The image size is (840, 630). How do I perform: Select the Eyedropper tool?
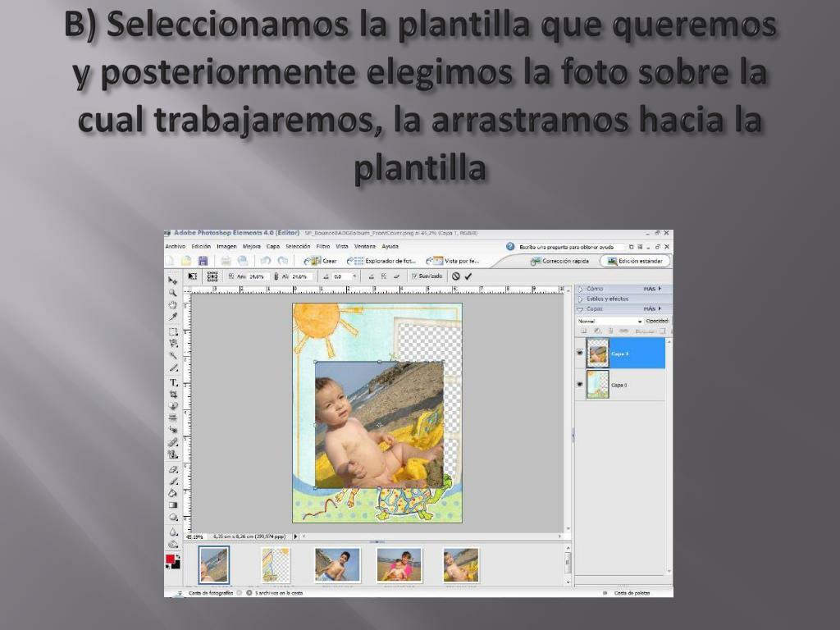(172, 317)
